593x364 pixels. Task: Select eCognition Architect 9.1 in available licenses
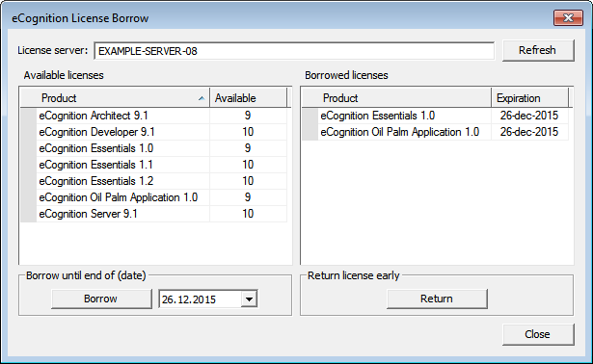(153, 116)
